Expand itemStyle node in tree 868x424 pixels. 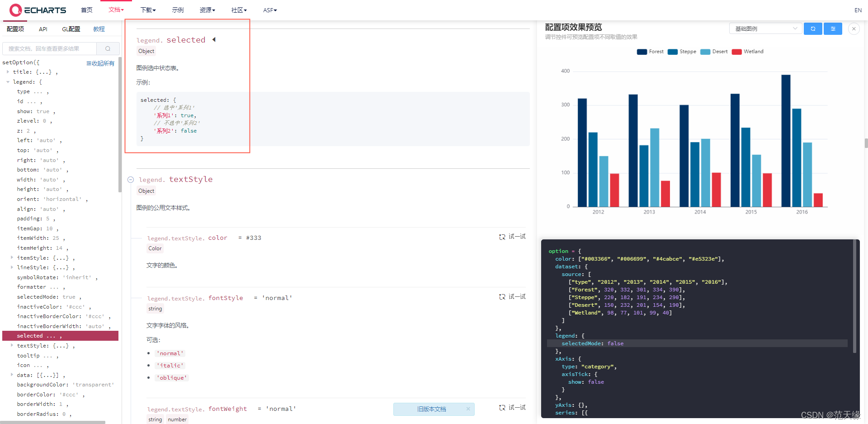click(x=12, y=257)
